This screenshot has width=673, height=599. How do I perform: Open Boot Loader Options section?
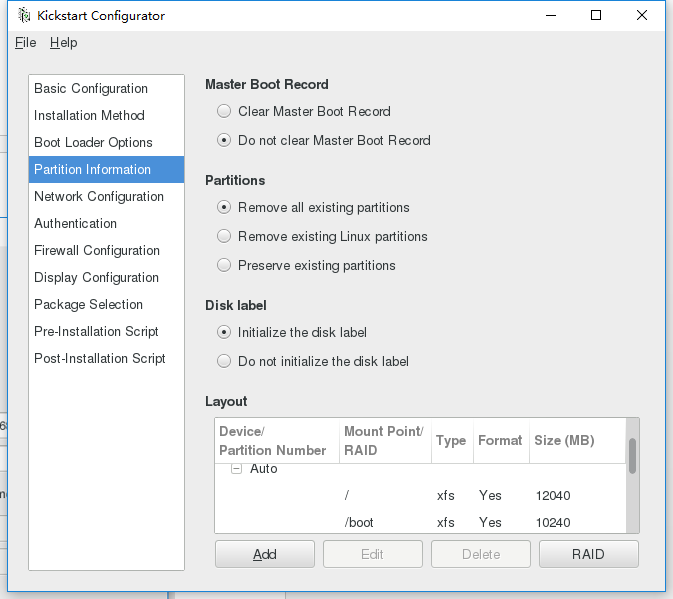93,142
